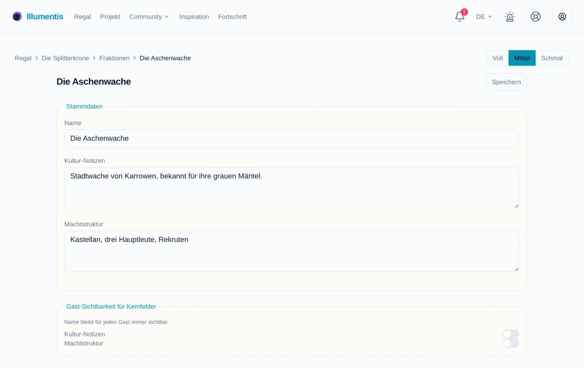
Task: Click the Name field label
Action: tap(73, 123)
